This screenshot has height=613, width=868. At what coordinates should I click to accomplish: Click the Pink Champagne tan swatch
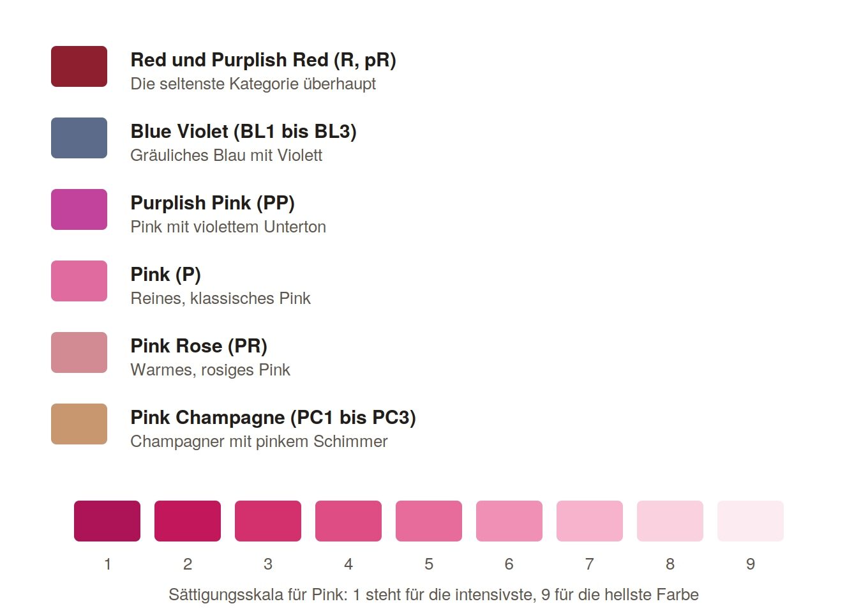tap(79, 424)
